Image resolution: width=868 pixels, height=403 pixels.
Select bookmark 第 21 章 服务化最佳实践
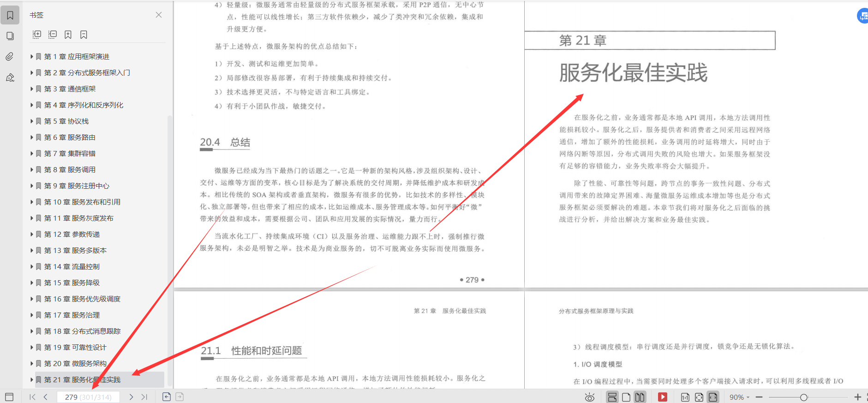[82, 379]
